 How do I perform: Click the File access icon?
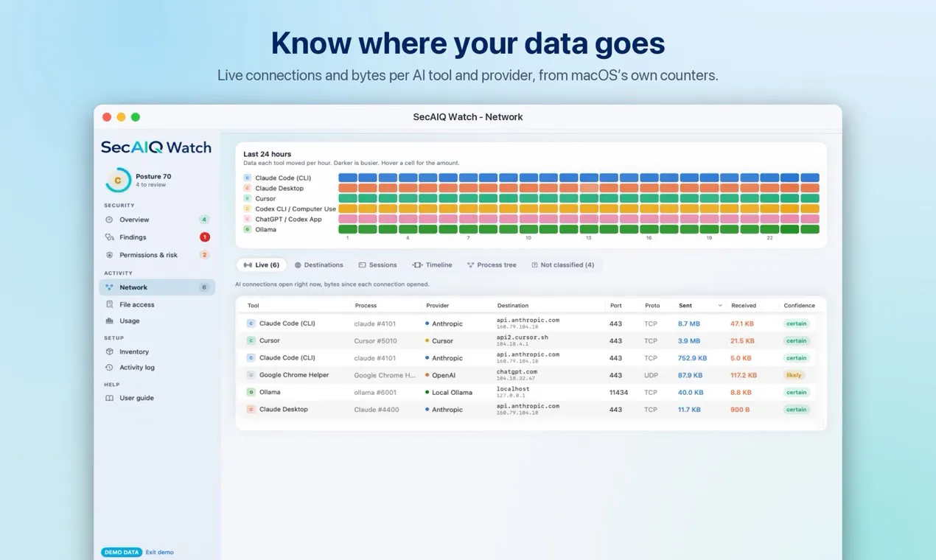pyautogui.click(x=109, y=304)
